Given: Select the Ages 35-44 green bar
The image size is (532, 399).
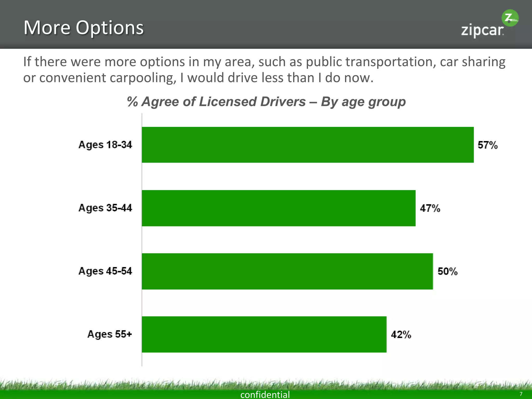Looking at the screenshot, I should [278, 208].
